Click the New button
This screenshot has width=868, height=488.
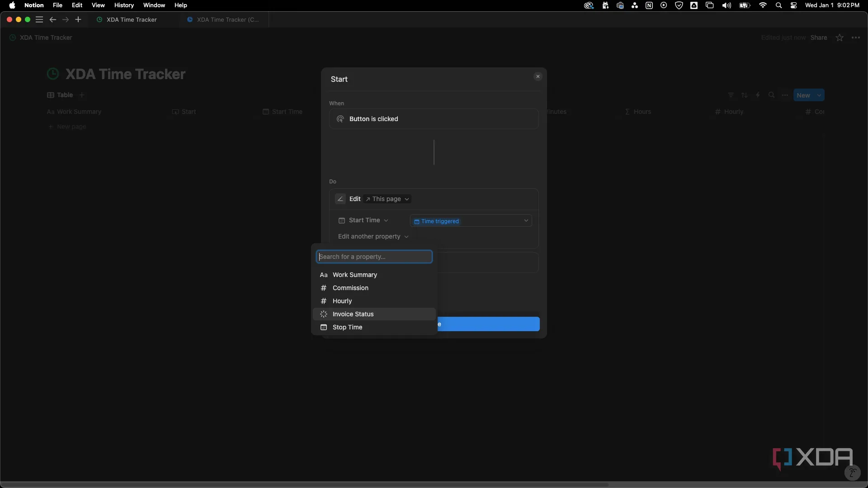click(803, 95)
